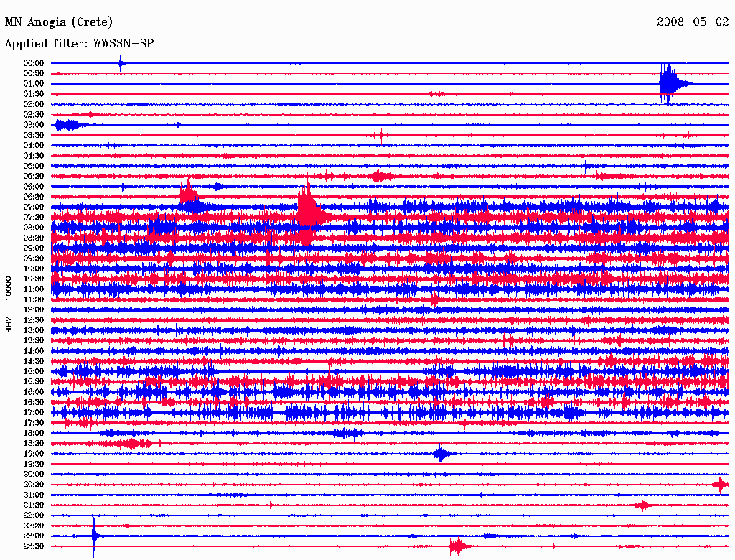Image resolution: width=735 pixels, height=560 pixels.
Task: Click the blue event burst on the 19:00 trace
Action: coord(441,454)
